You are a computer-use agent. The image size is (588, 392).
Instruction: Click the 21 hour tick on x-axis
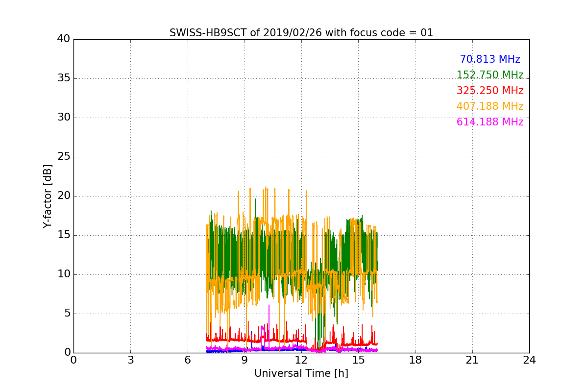point(472,360)
